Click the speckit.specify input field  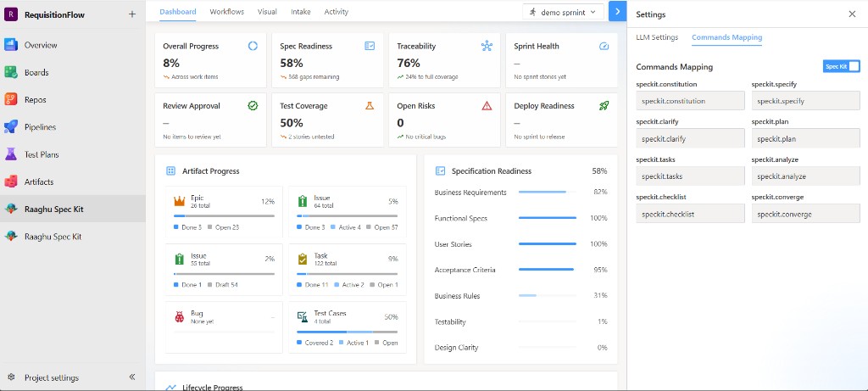coord(806,101)
